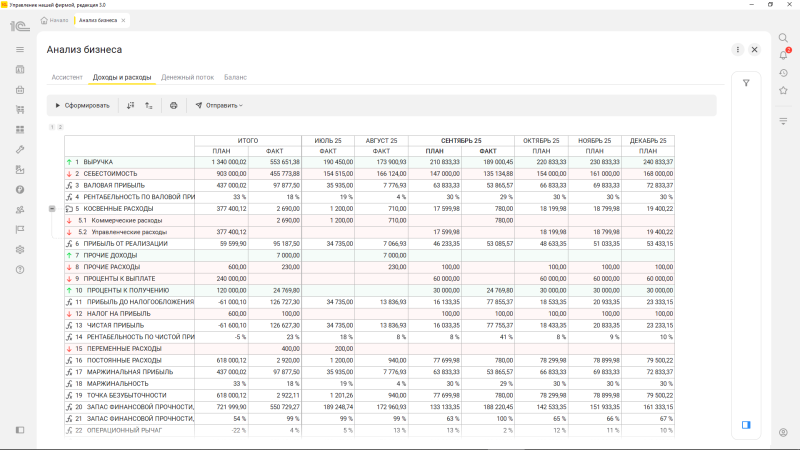This screenshot has width=800, height=450.
Task: Open favorites star icon
Action: pyautogui.click(x=783, y=91)
